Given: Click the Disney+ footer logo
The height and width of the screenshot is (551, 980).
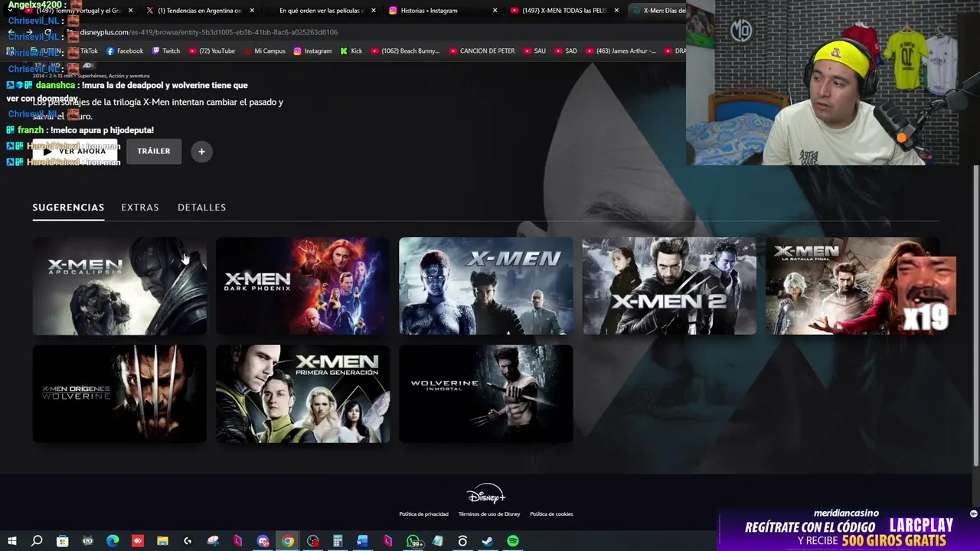Looking at the screenshot, I should (486, 494).
